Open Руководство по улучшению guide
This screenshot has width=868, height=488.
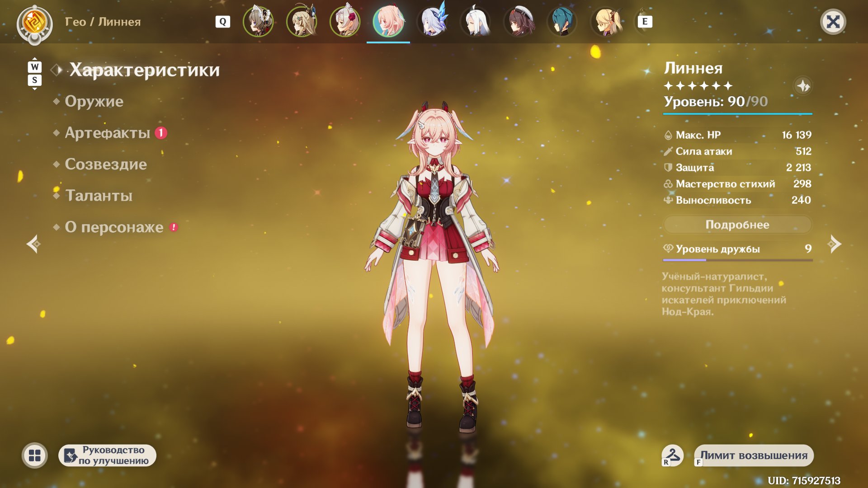tap(108, 455)
